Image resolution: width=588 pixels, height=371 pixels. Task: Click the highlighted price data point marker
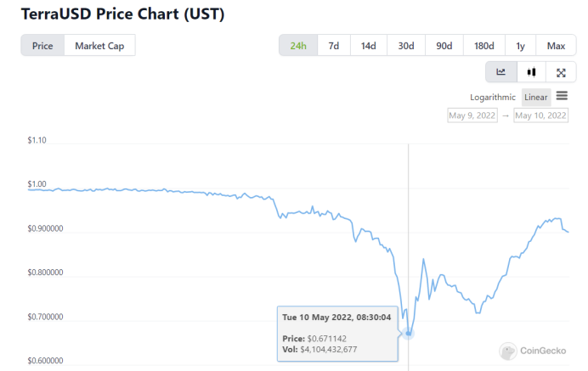pos(409,333)
